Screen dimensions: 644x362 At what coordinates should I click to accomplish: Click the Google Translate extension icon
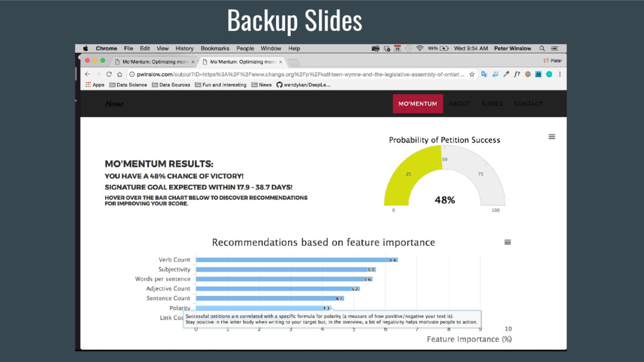484,74
